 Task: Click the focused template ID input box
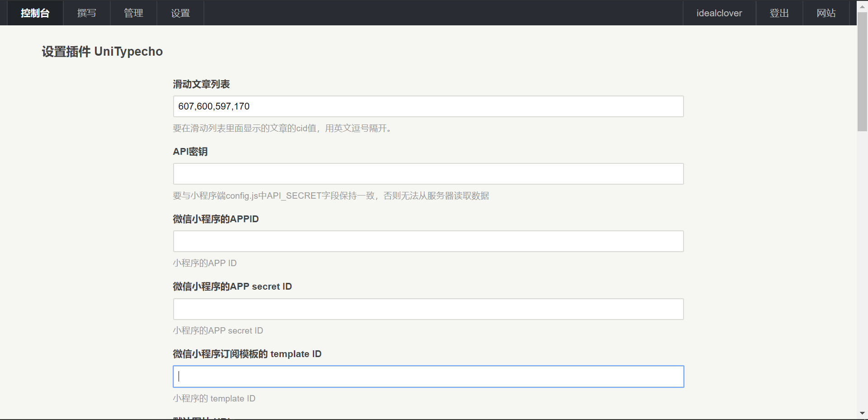point(428,377)
